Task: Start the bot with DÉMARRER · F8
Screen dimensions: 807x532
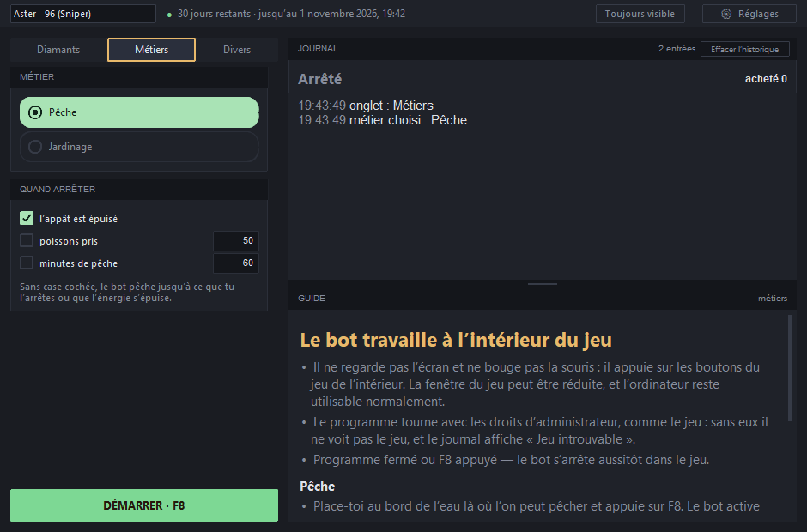Action: (144, 505)
